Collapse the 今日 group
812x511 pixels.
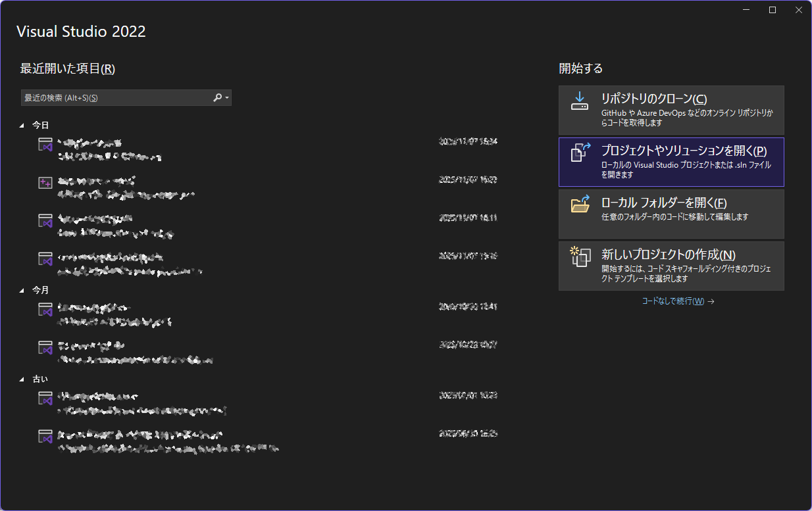(x=22, y=125)
